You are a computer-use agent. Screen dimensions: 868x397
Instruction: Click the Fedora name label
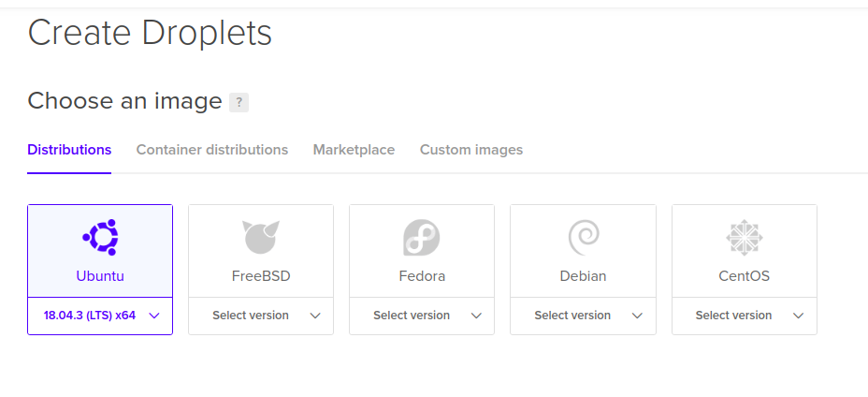click(x=422, y=276)
